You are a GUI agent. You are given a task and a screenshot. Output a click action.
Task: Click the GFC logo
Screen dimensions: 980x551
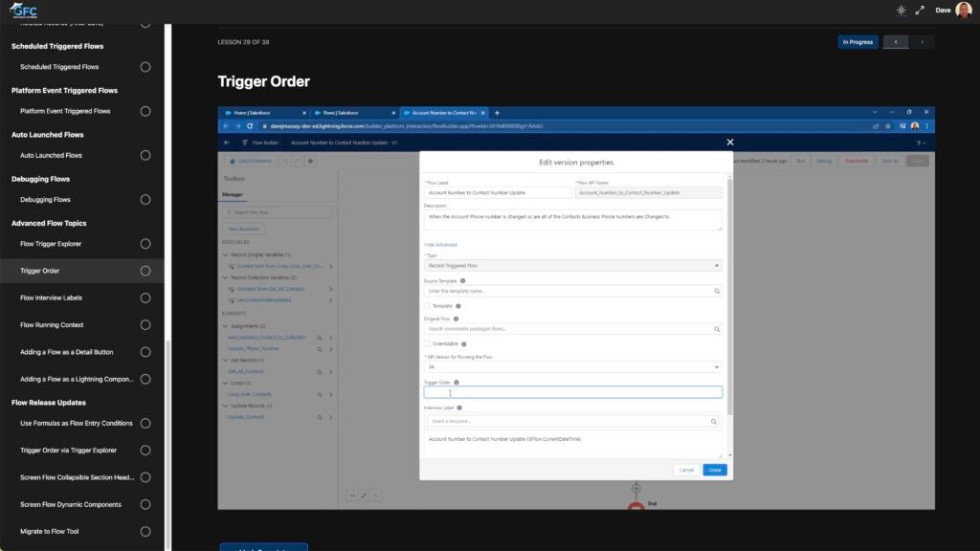(x=24, y=10)
